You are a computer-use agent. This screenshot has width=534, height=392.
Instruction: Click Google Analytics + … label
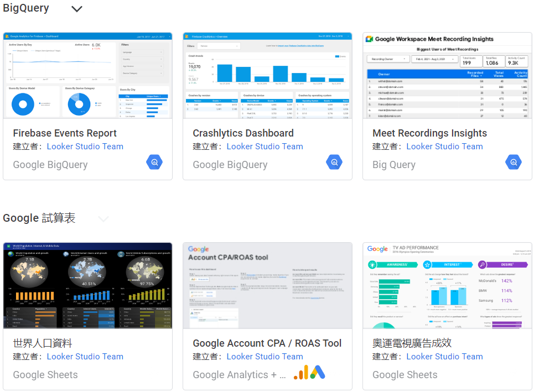point(240,375)
